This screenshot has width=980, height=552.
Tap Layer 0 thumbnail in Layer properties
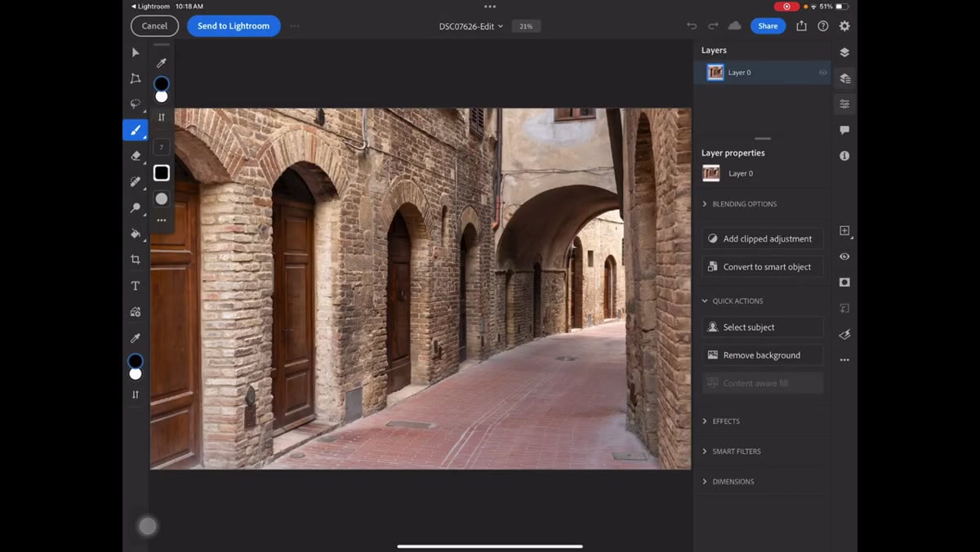coord(711,173)
